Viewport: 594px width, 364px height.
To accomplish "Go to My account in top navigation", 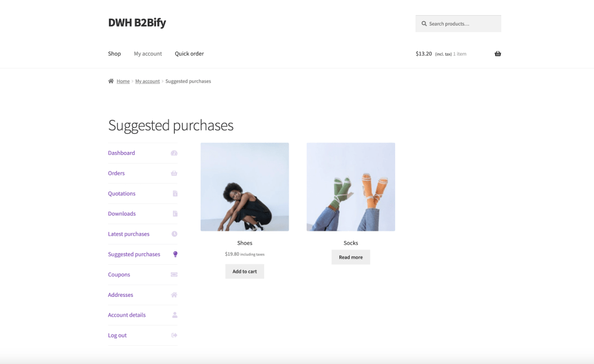I will coord(148,54).
